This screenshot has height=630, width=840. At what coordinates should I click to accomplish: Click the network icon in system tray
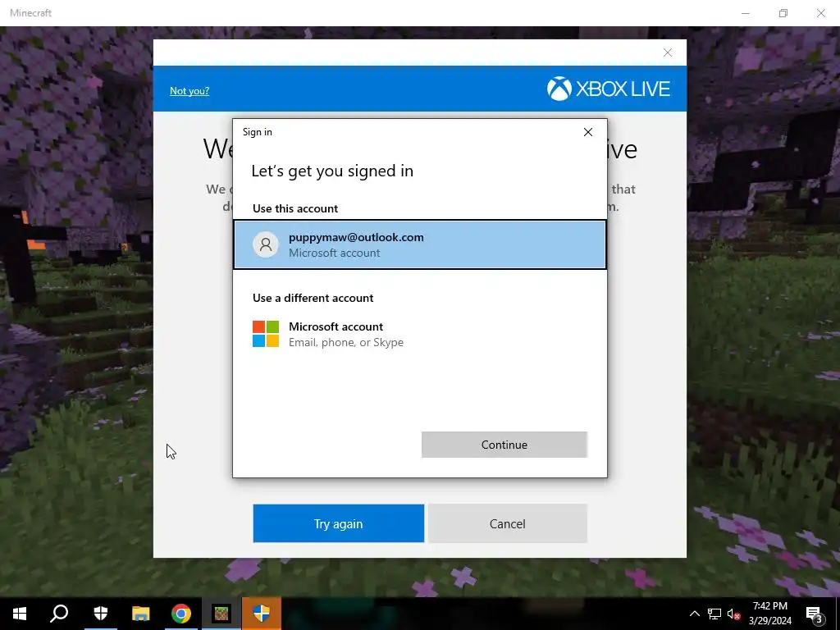pos(714,614)
